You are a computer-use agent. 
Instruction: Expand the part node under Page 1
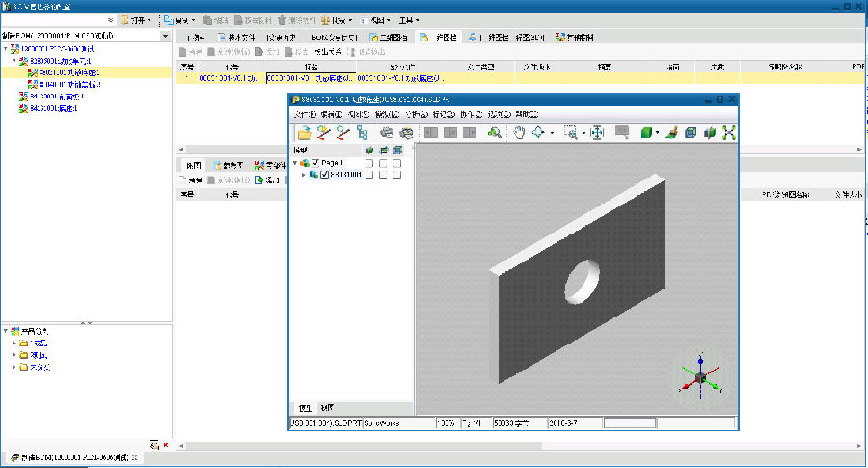pos(304,175)
